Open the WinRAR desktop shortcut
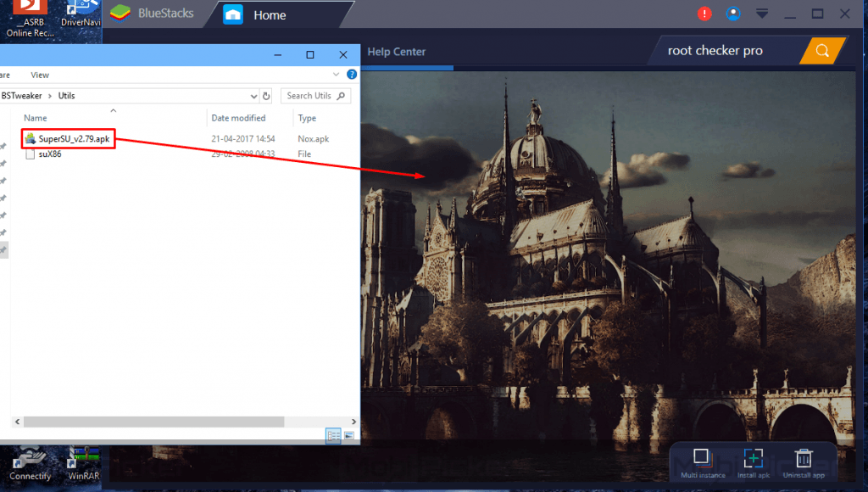 pyautogui.click(x=84, y=464)
